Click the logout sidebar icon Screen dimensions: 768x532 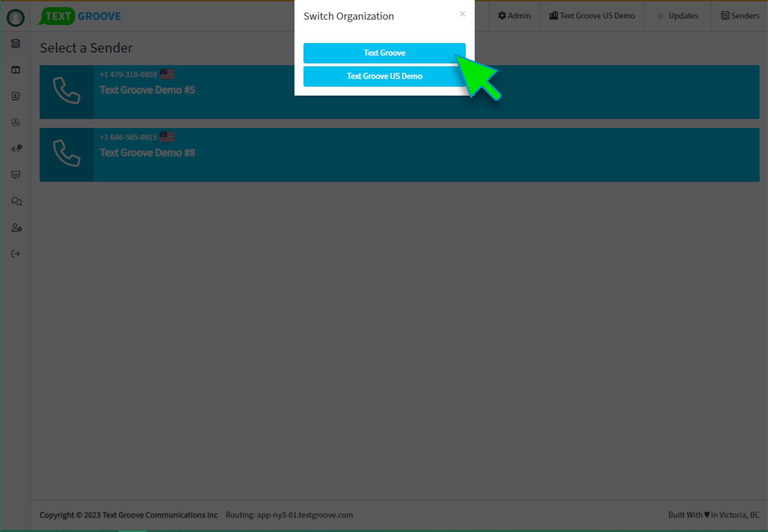pyautogui.click(x=16, y=254)
